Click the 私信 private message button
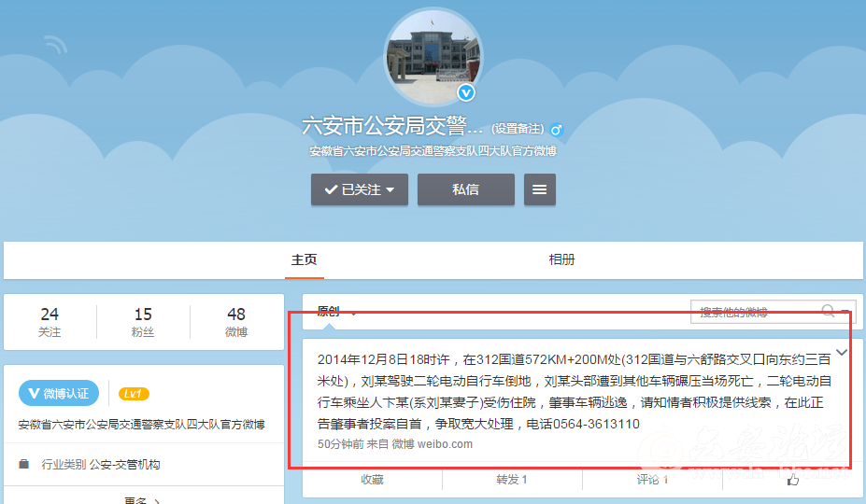866x504 pixels. coord(465,189)
